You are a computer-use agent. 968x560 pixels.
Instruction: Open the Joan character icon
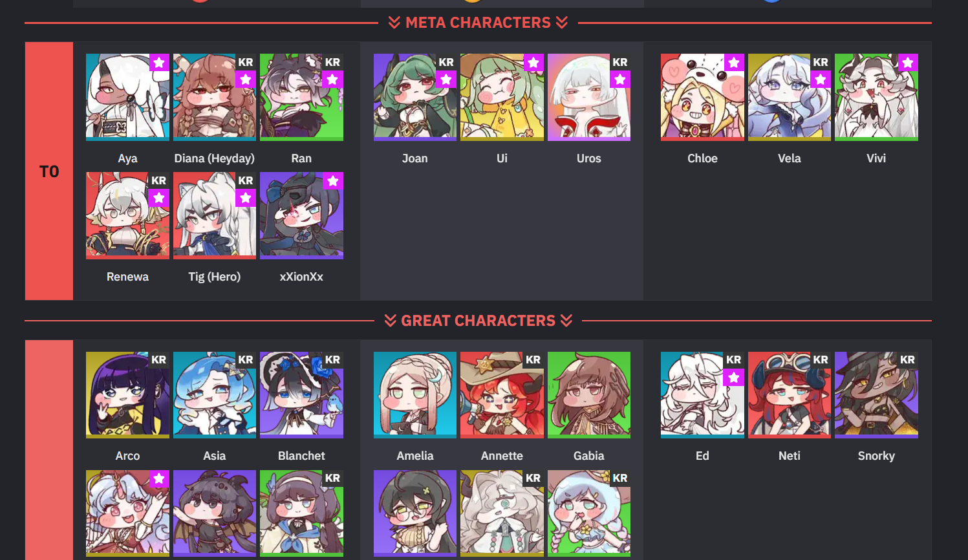tap(415, 97)
